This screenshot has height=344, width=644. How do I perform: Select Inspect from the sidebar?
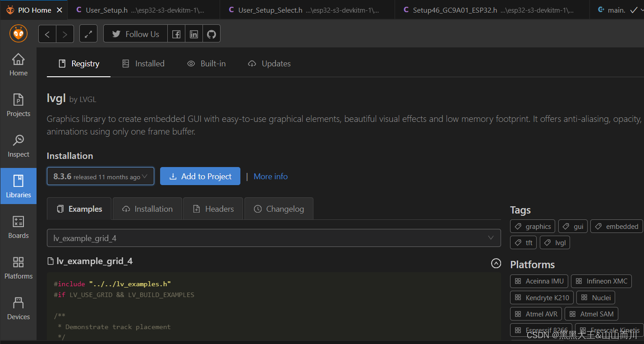coord(18,146)
